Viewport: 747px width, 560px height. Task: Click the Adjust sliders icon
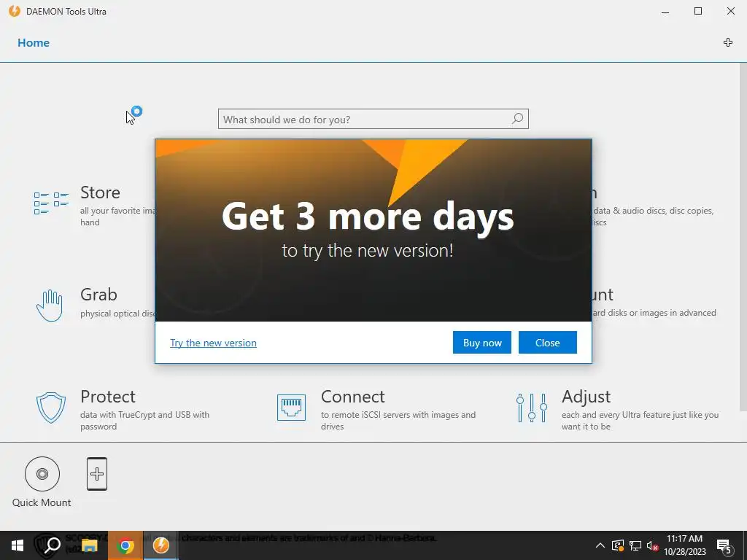coord(532,408)
